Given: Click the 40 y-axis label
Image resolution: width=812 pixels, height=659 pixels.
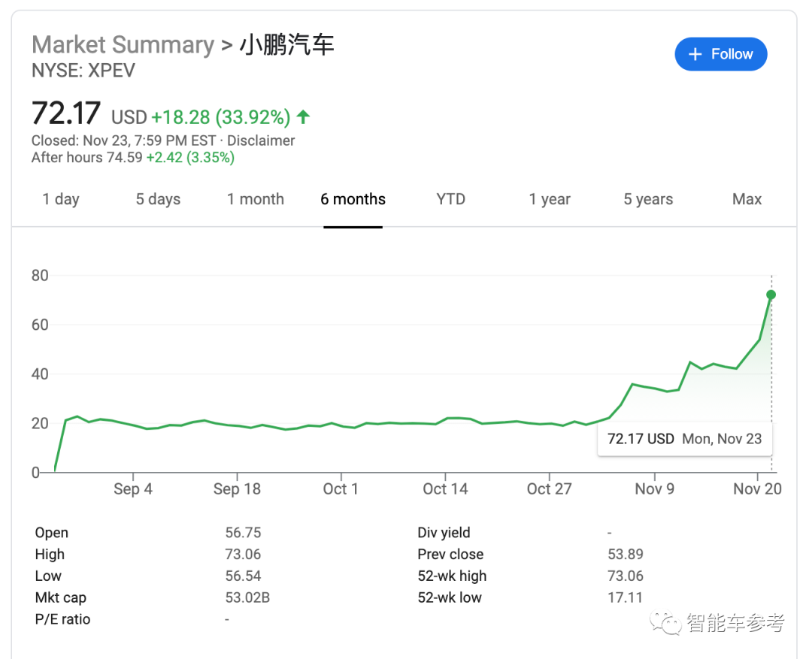Looking at the screenshot, I should click(40, 373).
